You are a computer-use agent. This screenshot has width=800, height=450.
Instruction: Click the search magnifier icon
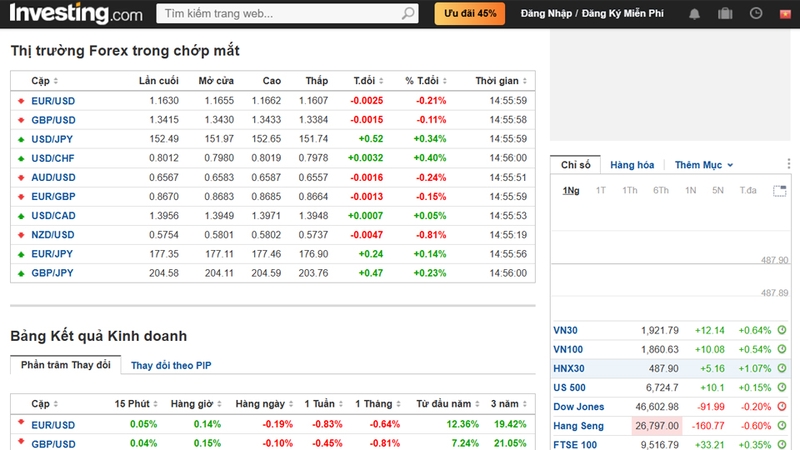tap(408, 14)
